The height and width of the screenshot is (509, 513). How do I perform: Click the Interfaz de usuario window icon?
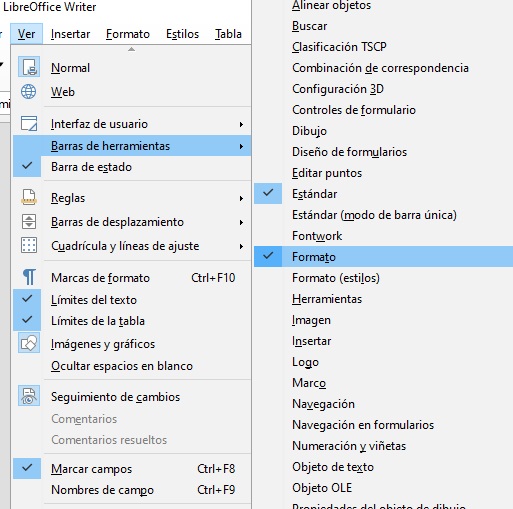pos(29,123)
